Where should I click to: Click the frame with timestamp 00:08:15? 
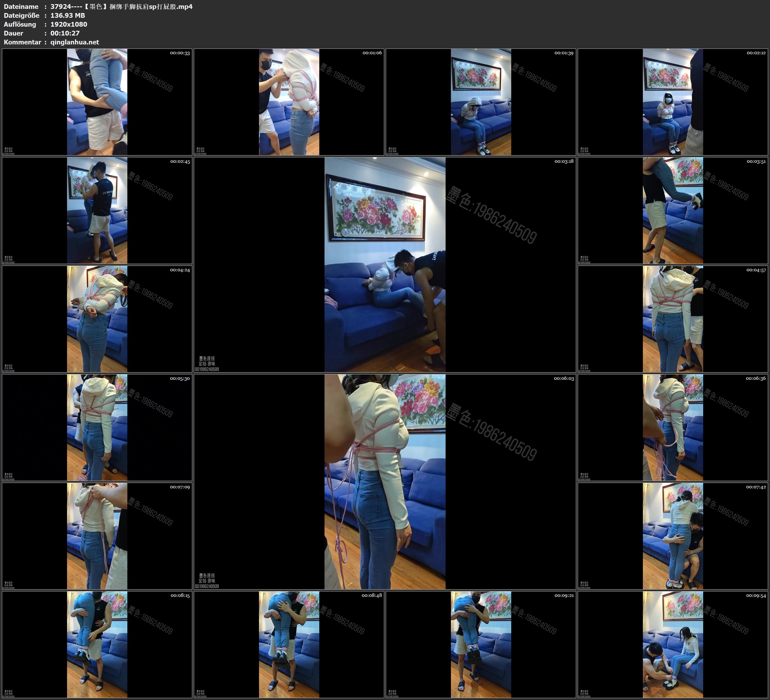pyautogui.click(x=97, y=644)
